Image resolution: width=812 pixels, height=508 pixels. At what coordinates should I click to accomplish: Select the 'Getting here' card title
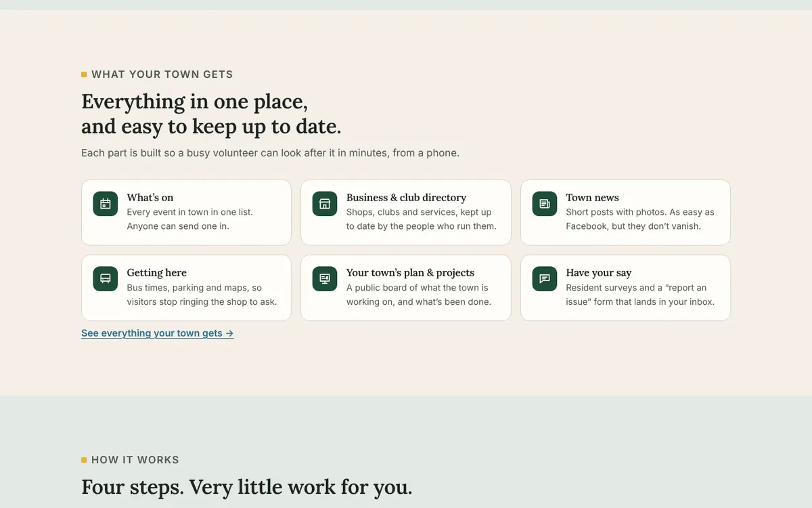[x=157, y=273]
